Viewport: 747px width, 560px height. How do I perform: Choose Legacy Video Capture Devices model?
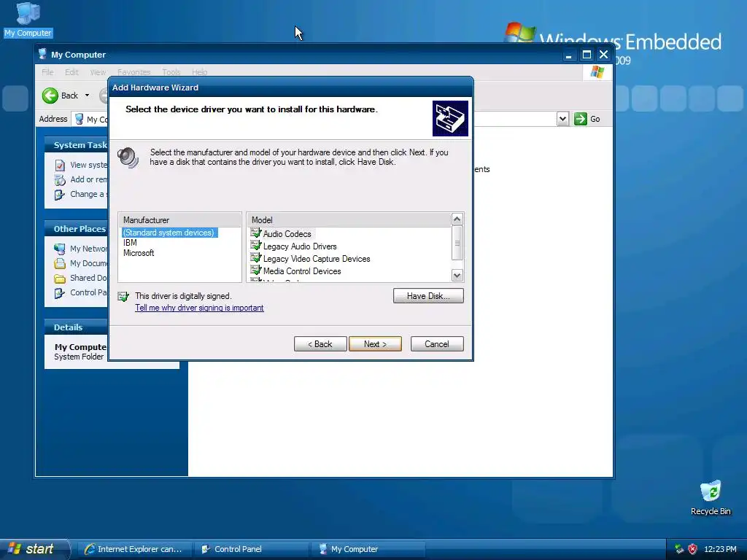[x=317, y=259]
